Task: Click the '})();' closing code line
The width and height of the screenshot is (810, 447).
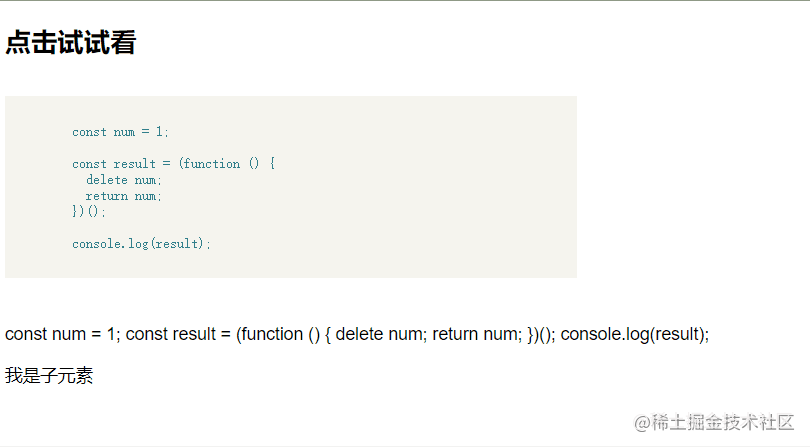Action: (x=89, y=211)
